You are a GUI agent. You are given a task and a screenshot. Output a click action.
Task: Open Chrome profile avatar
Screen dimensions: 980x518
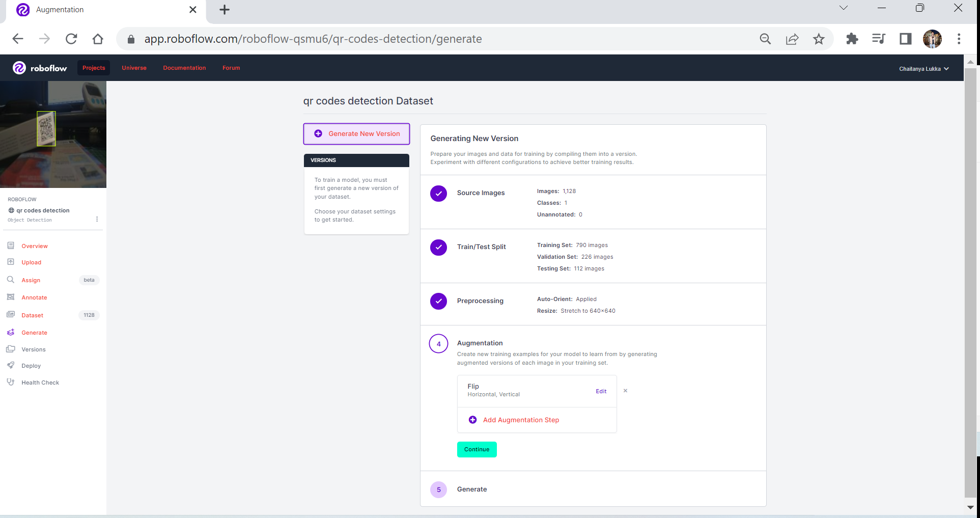(932, 39)
